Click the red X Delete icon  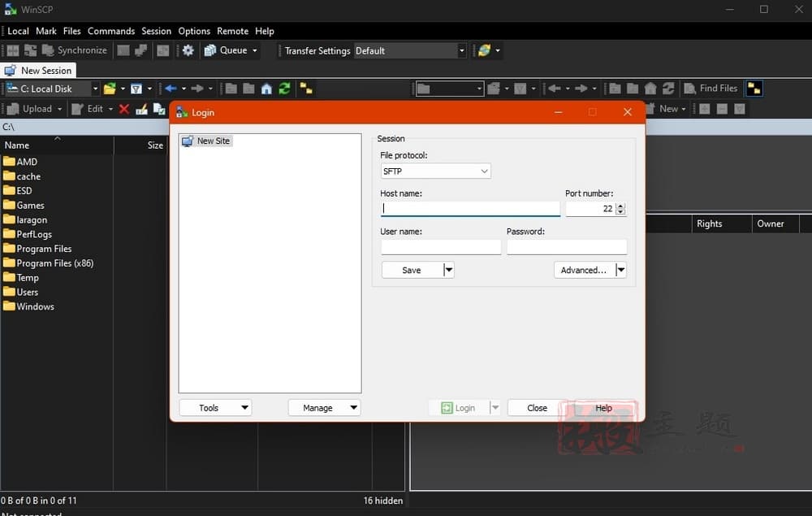(123, 109)
